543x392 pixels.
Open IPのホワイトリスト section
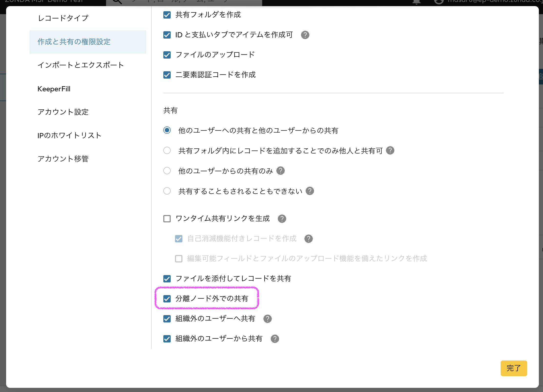69,135
